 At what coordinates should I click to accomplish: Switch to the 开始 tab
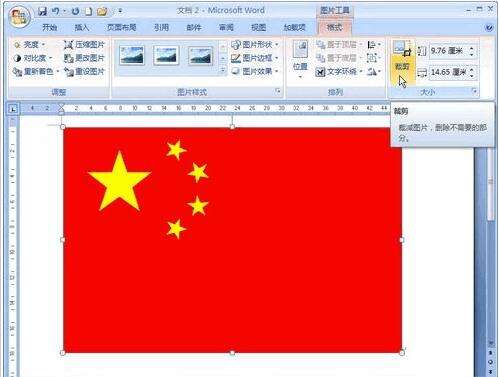point(50,27)
